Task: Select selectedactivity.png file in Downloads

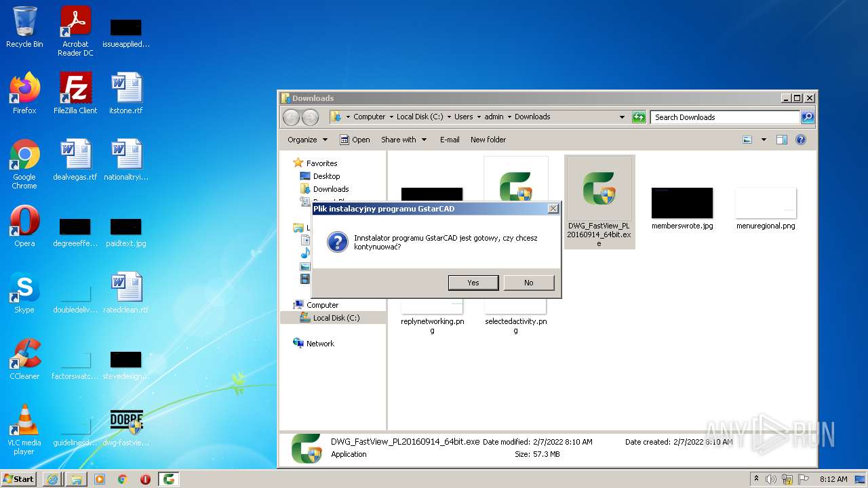Action: pos(516,317)
